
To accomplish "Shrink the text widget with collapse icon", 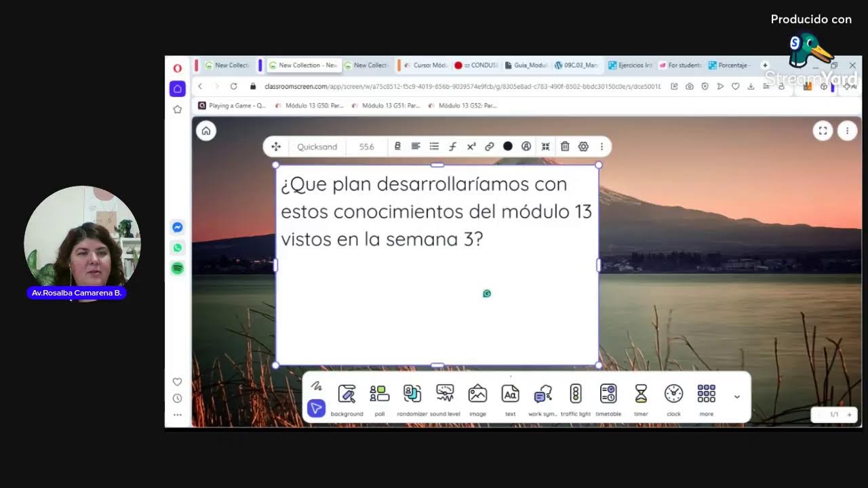I will tap(545, 146).
